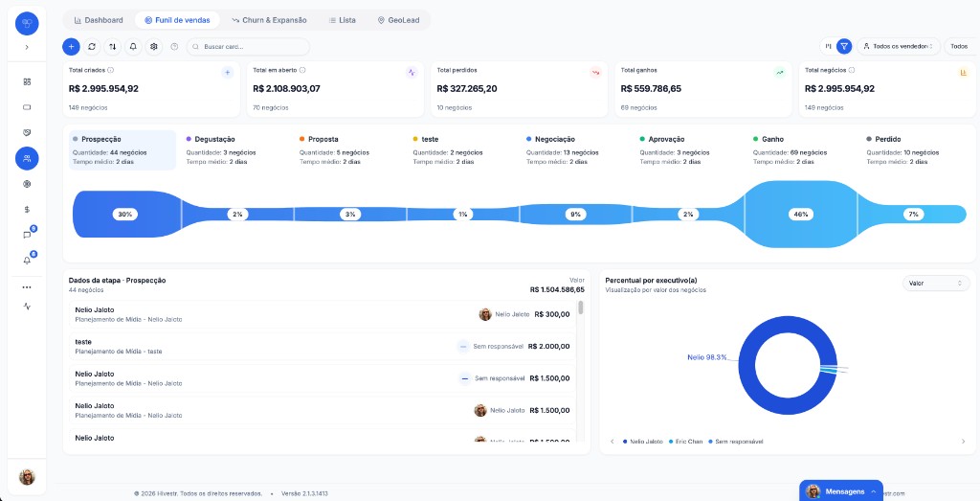Open the Churn & Expansão tab
This screenshot has width=980, height=501.
[x=269, y=20]
